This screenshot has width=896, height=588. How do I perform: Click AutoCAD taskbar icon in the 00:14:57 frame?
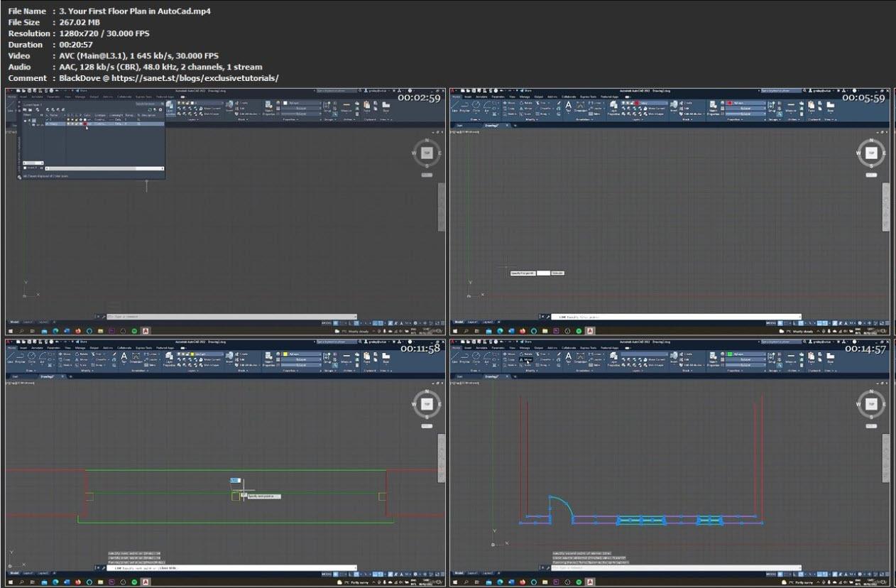590,582
